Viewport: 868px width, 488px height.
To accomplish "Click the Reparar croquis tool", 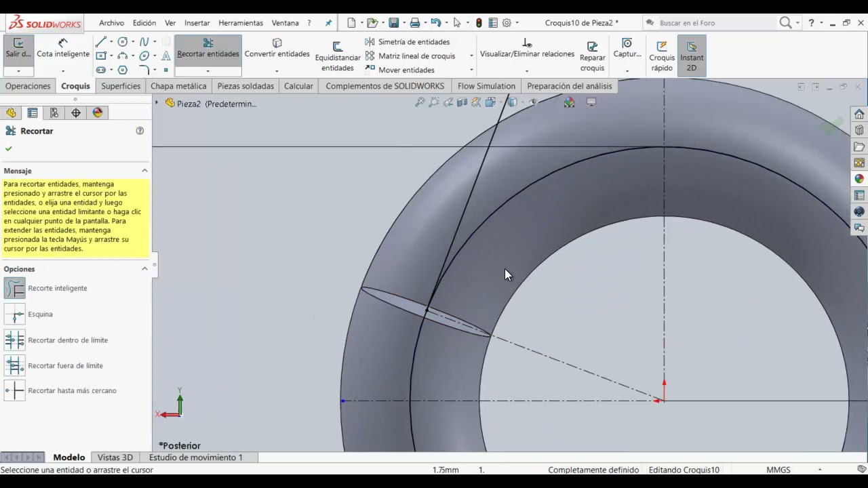I will [x=592, y=56].
